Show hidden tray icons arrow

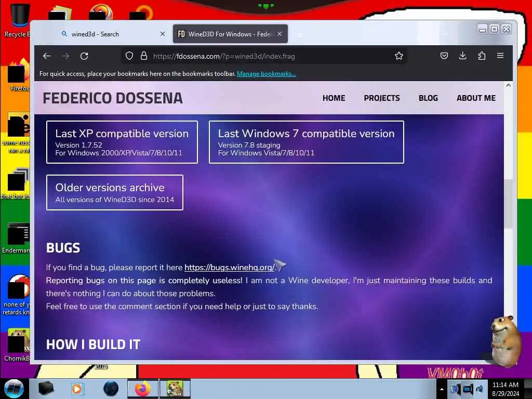point(442,389)
